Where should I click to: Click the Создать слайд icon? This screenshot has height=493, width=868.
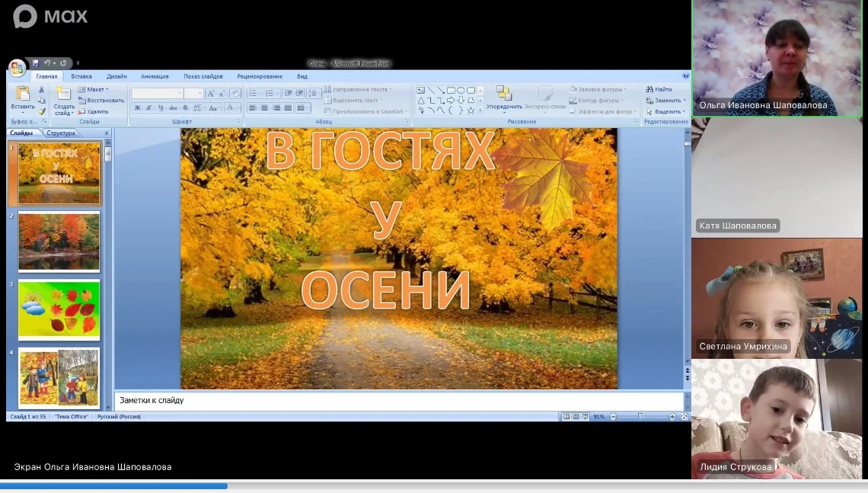pos(63,94)
